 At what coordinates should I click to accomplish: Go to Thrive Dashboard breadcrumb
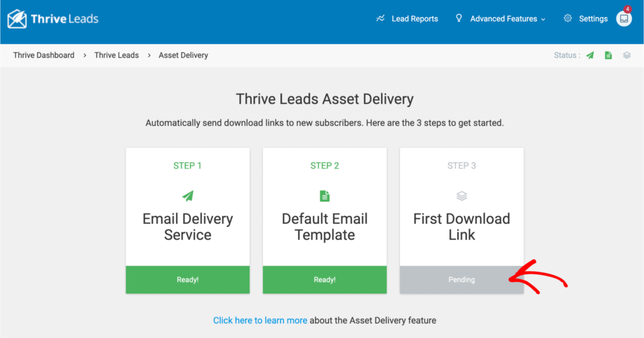point(43,55)
